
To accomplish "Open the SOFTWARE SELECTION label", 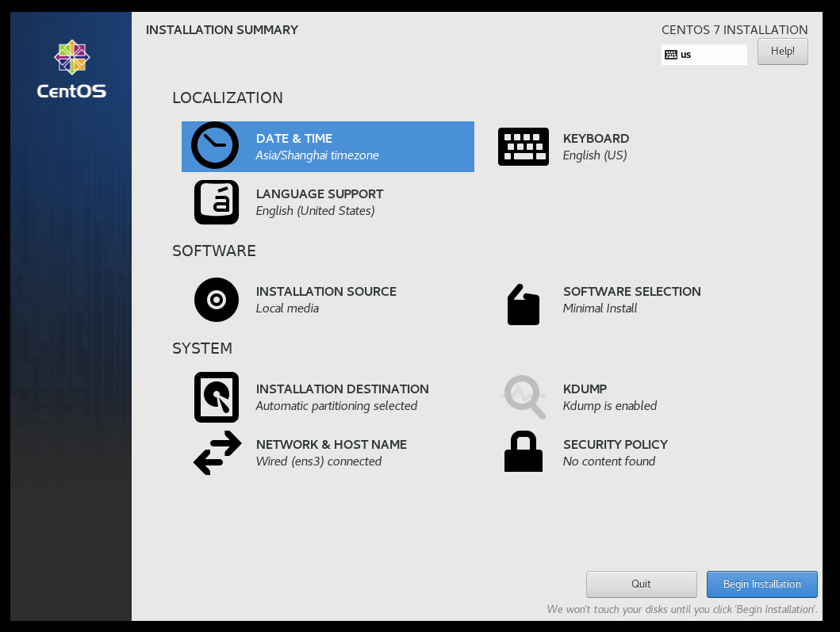I will pyautogui.click(x=631, y=291).
